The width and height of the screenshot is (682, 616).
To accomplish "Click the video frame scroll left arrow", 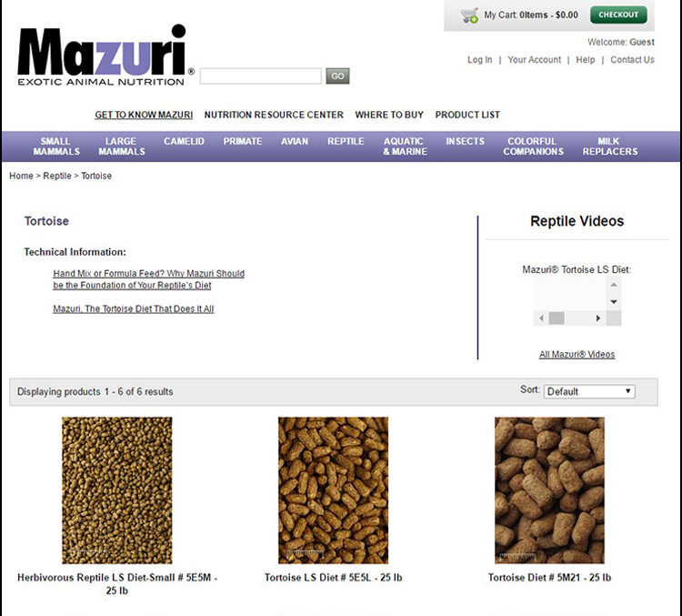I will point(541,318).
